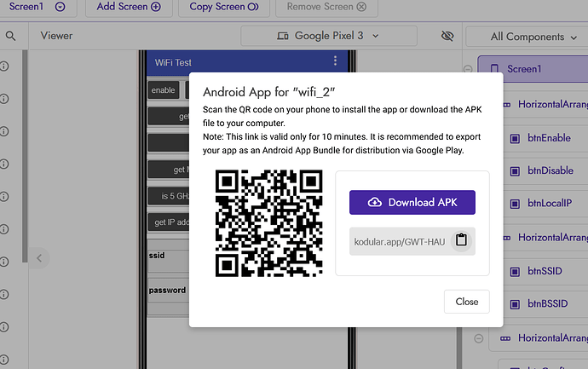Image resolution: width=588 pixels, height=369 pixels.
Task: Close the Android App dialog
Action: 466,302
